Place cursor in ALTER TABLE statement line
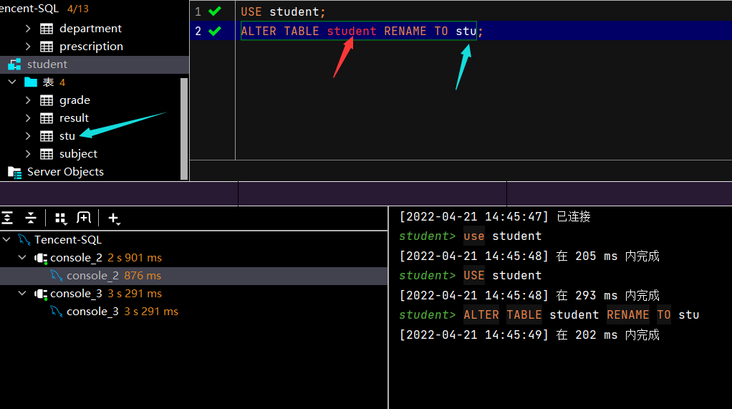The width and height of the screenshot is (732, 409). click(x=362, y=31)
